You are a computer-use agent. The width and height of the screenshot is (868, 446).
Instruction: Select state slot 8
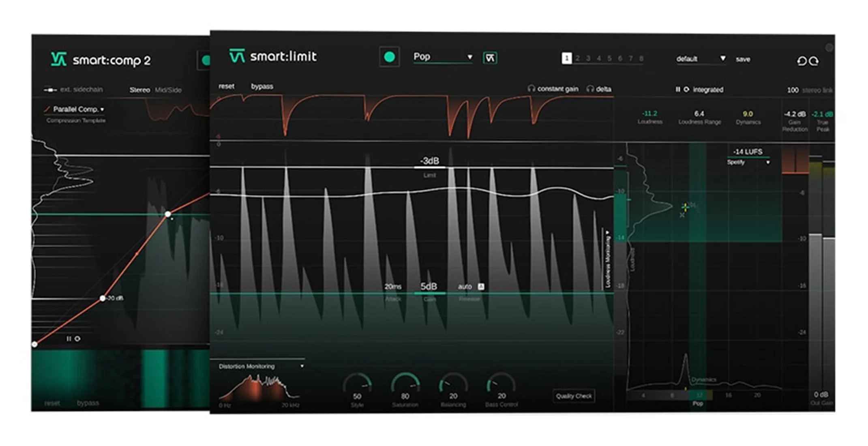[x=641, y=59]
